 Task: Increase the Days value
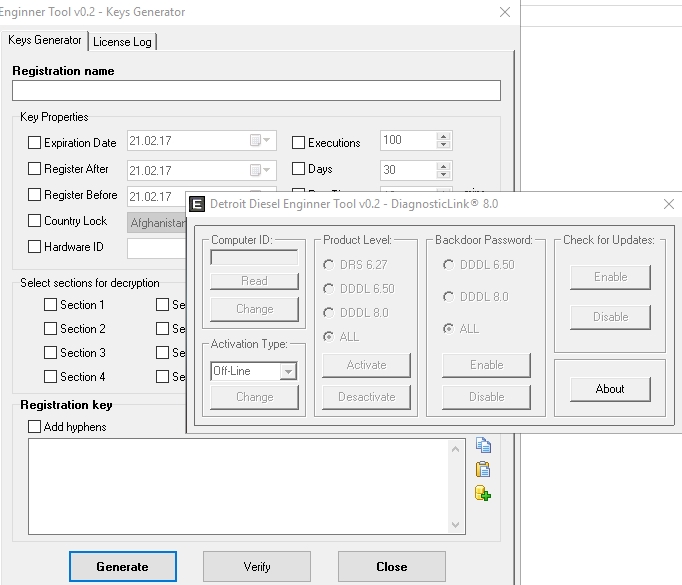point(443,166)
